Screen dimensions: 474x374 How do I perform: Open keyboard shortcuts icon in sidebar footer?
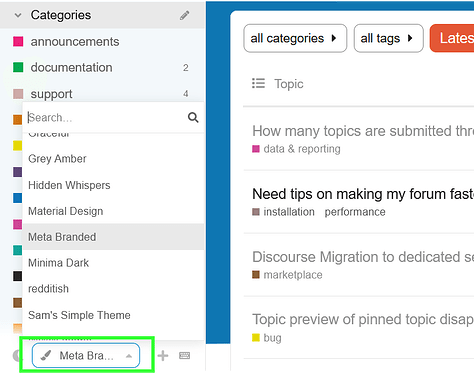click(x=184, y=356)
